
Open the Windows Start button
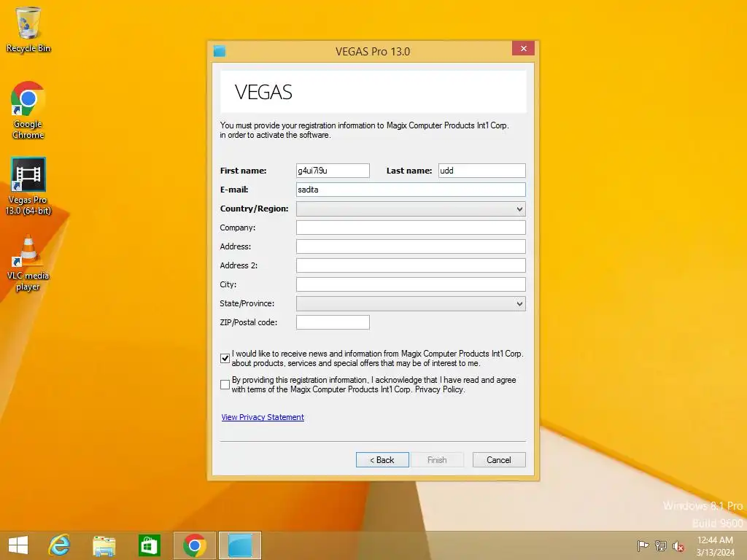click(18, 545)
